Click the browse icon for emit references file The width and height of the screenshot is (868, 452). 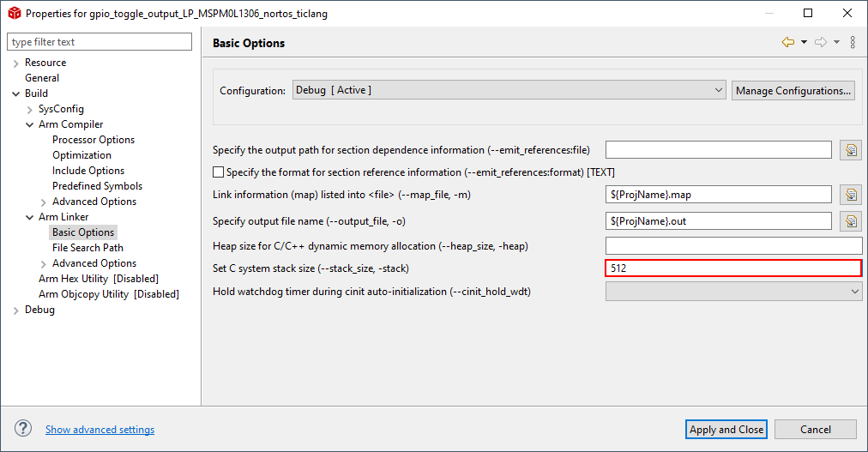coord(850,150)
